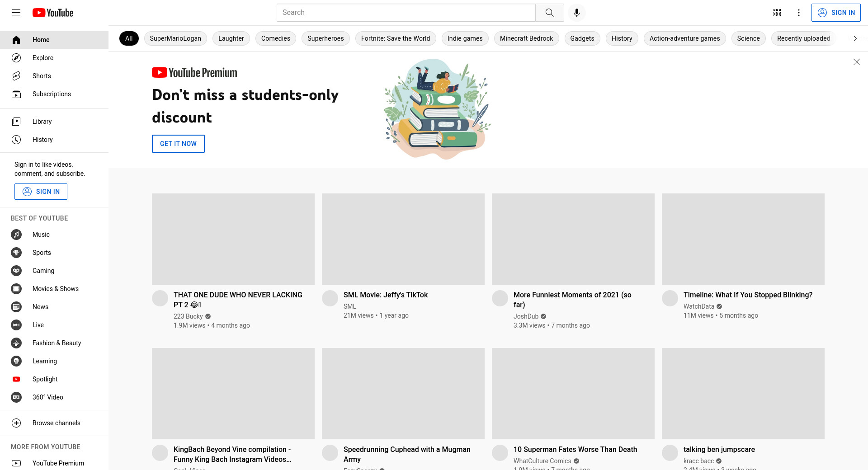Select the Comedies chip
This screenshot has height=470, width=868.
(x=276, y=38)
